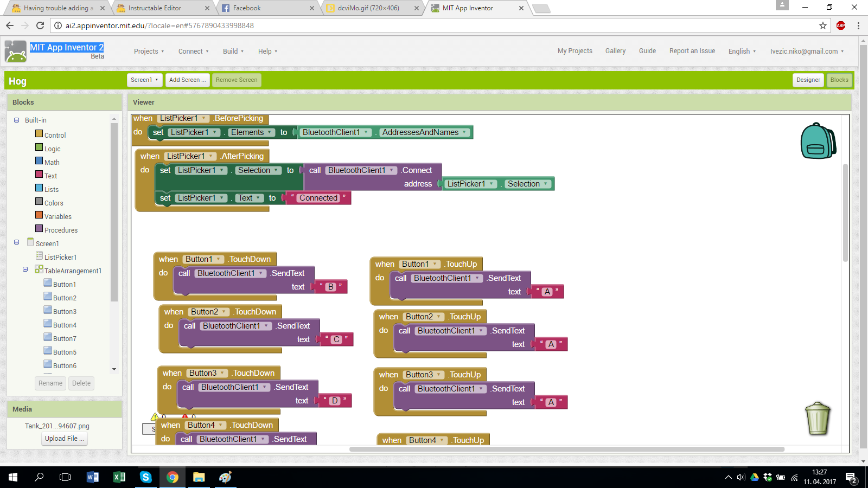868x488 pixels.
Task: Open the Gallery link
Action: pos(615,51)
